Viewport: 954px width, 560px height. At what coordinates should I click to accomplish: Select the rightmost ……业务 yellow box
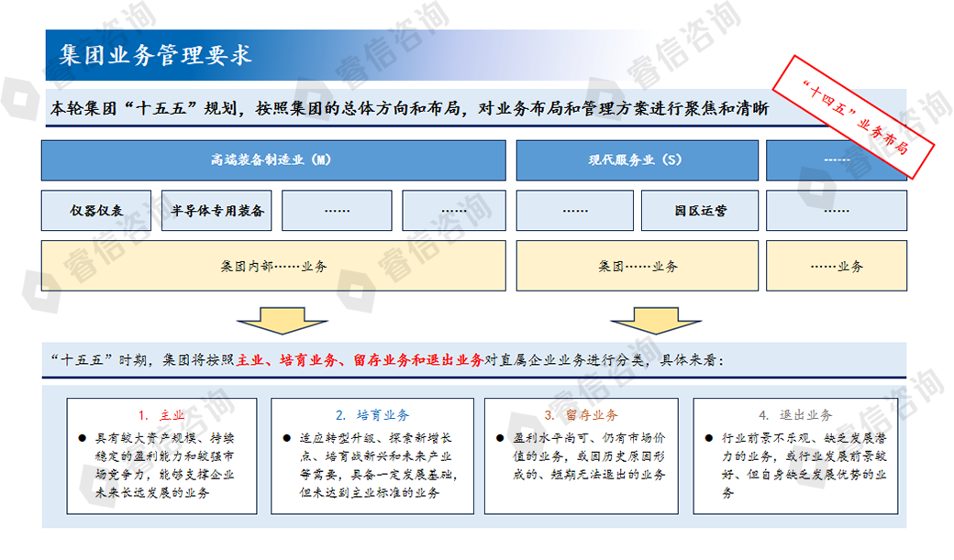(x=836, y=267)
